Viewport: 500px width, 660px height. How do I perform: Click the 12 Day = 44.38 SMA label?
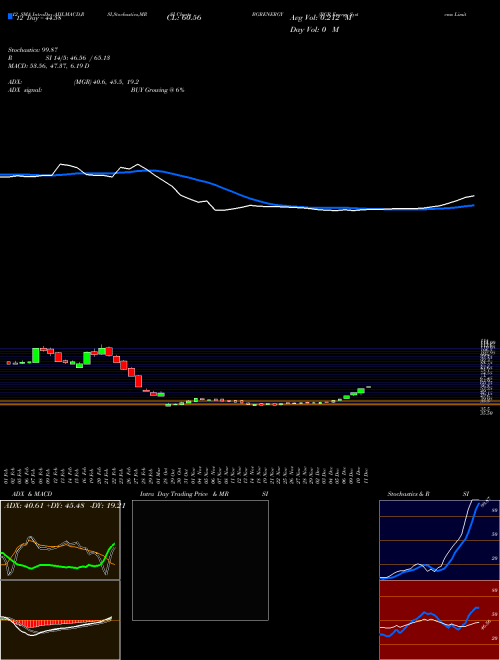[37, 18]
